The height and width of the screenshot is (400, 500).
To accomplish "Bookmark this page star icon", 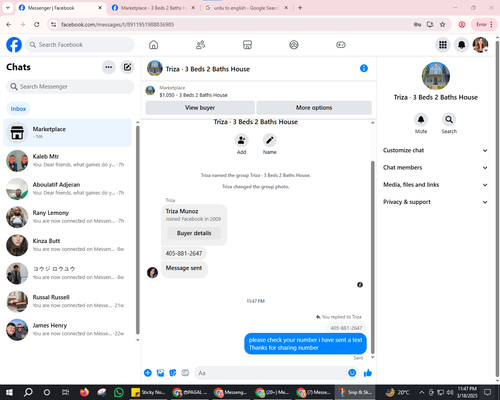I will [442, 24].
